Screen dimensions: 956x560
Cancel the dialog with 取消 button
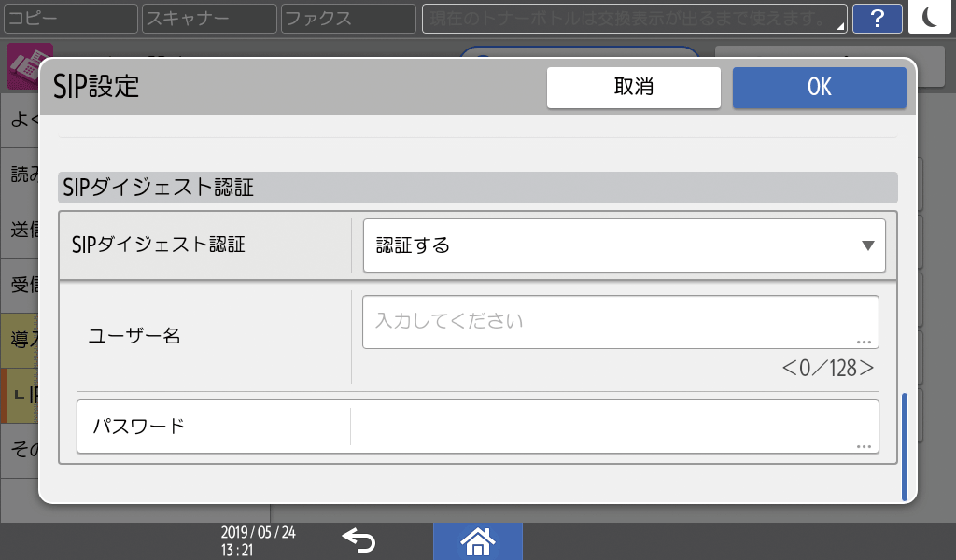pyautogui.click(x=633, y=88)
